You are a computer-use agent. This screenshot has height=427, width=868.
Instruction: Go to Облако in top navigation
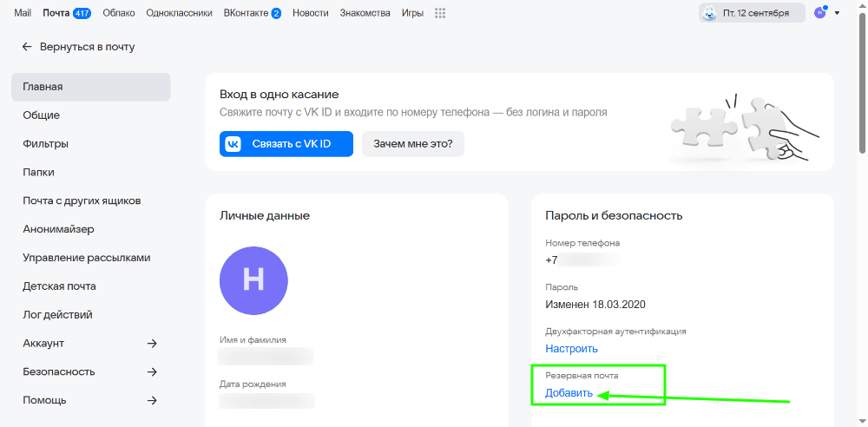[x=118, y=13]
